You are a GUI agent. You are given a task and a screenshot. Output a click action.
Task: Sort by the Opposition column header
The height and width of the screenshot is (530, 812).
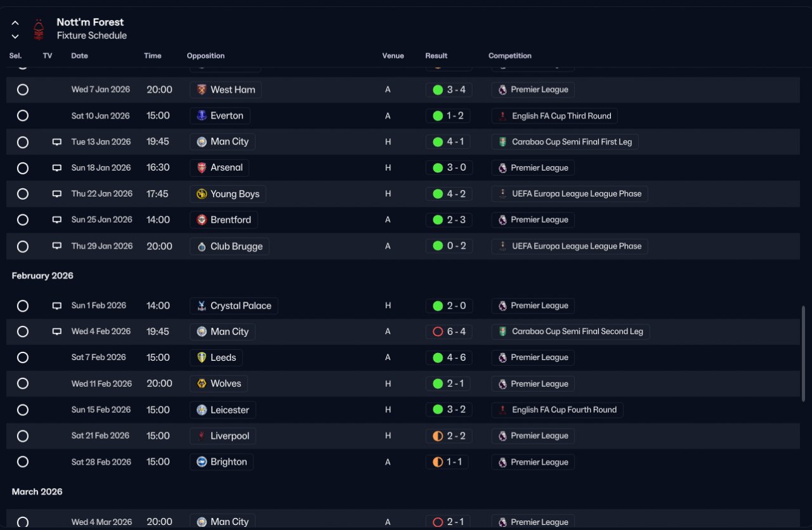[x=206, y=56]
